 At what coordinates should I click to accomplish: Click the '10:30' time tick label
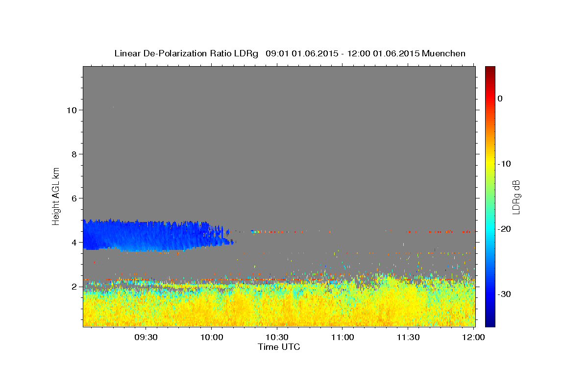tap(277, 338)
